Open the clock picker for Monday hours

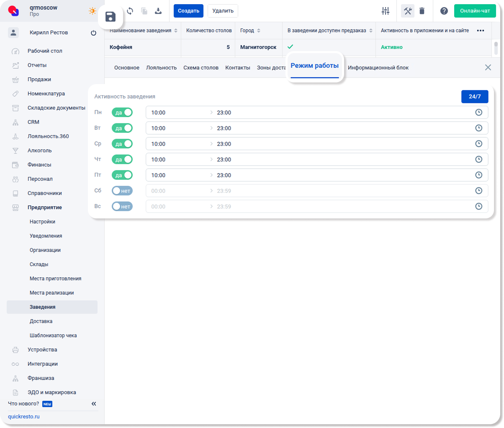coord(479,113)
